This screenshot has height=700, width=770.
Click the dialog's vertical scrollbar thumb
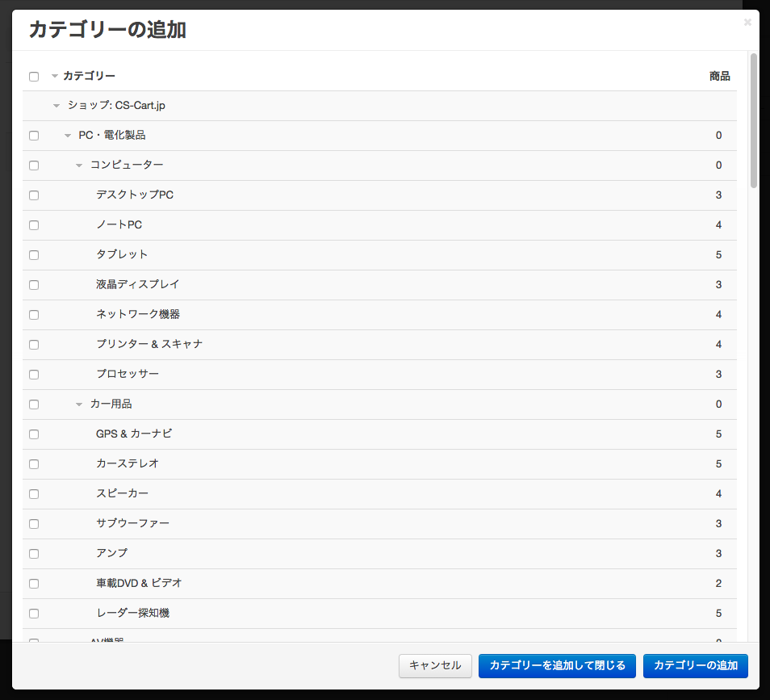pos(754,120)
